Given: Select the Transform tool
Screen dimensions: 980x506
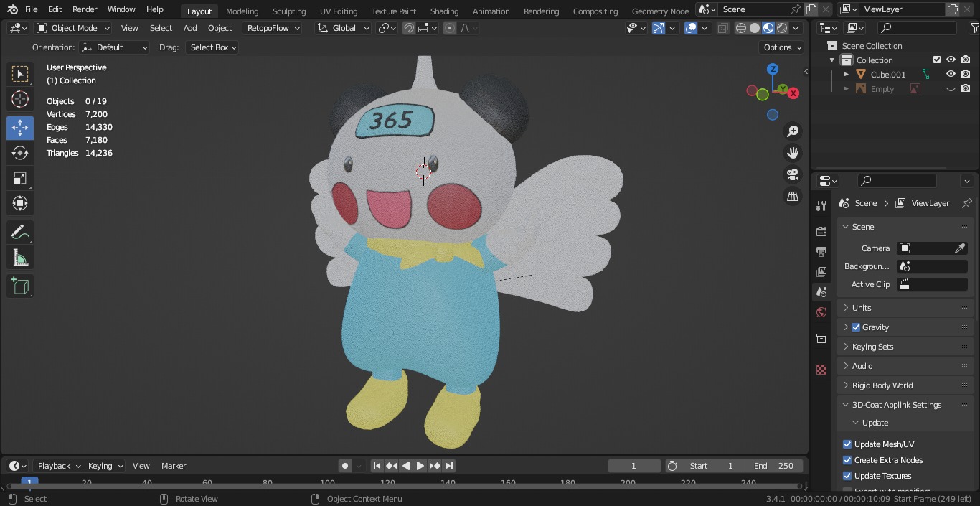Looking at the screenshot, I should (x=20, y=203).
